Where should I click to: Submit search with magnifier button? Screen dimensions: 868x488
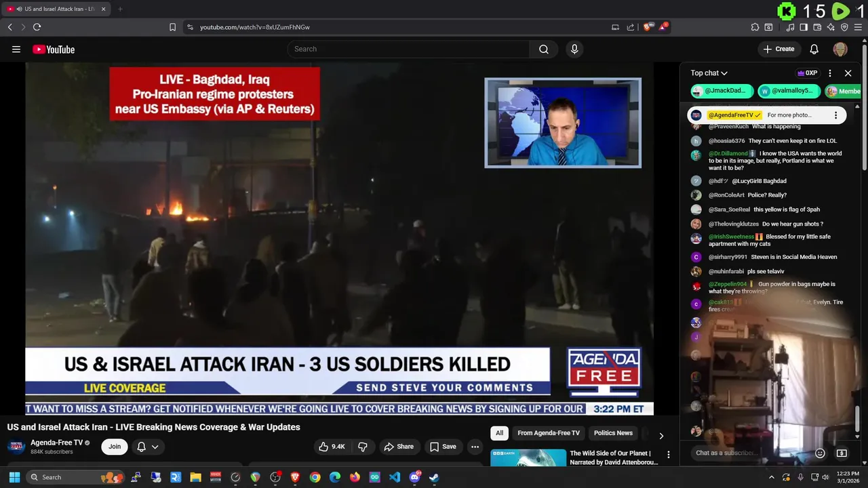pos(544,49)
